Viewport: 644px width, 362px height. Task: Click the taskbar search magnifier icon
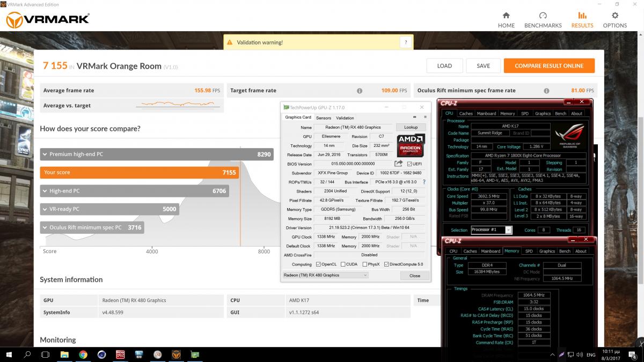27,354
